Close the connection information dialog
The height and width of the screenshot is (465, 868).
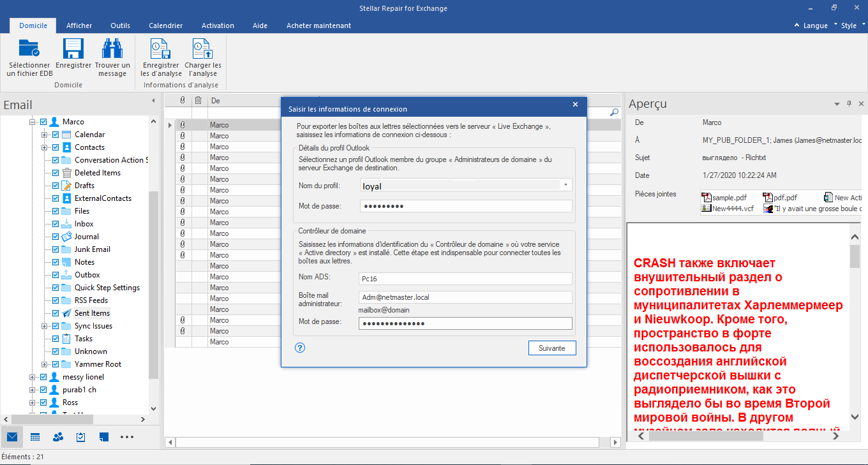click(575, 105)
